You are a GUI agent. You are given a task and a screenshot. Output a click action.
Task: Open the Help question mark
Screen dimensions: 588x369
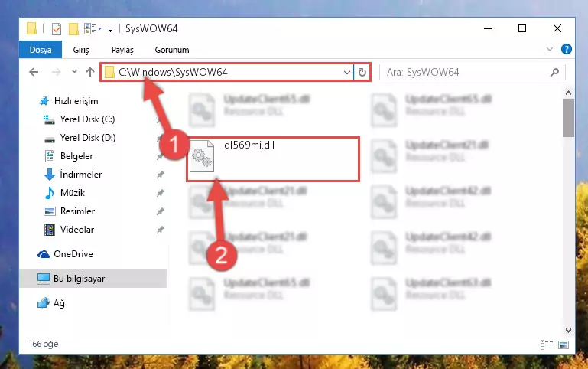click(567, 49)
